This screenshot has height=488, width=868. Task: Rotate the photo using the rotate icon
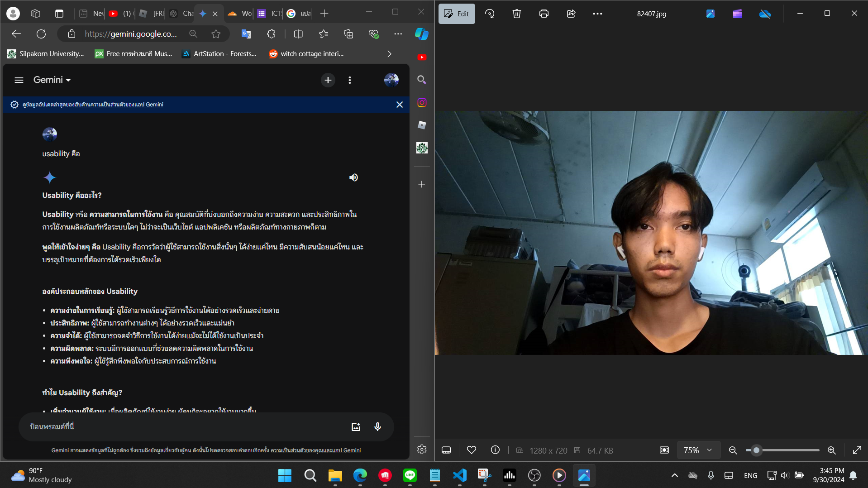490,14
